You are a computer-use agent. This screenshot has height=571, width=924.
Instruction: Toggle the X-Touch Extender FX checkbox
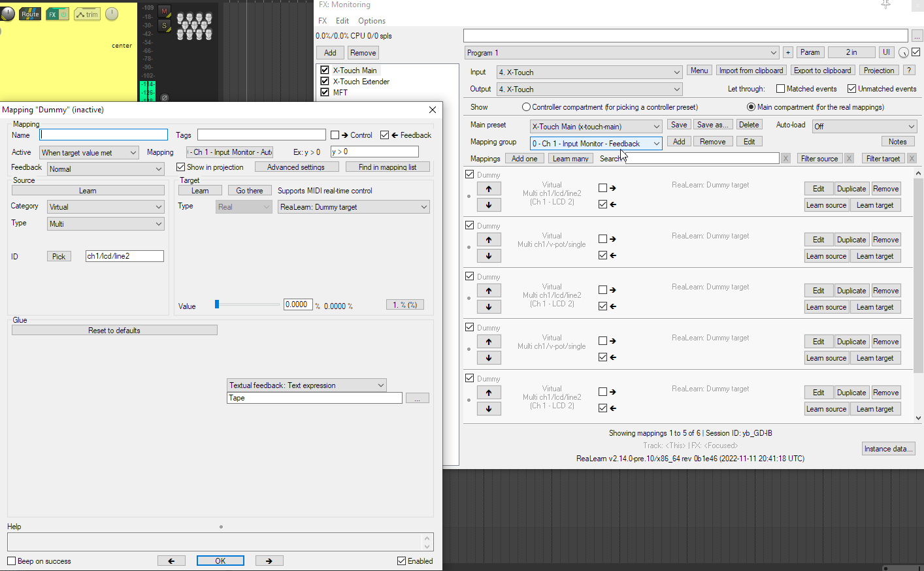[x=324, y=81]
